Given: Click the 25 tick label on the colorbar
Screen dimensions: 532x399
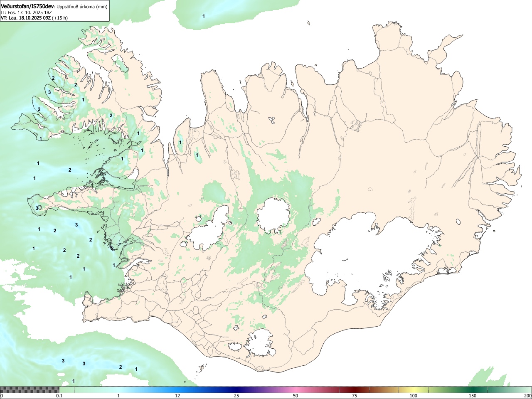Looking at the screenshot, I should coord(236,396).
